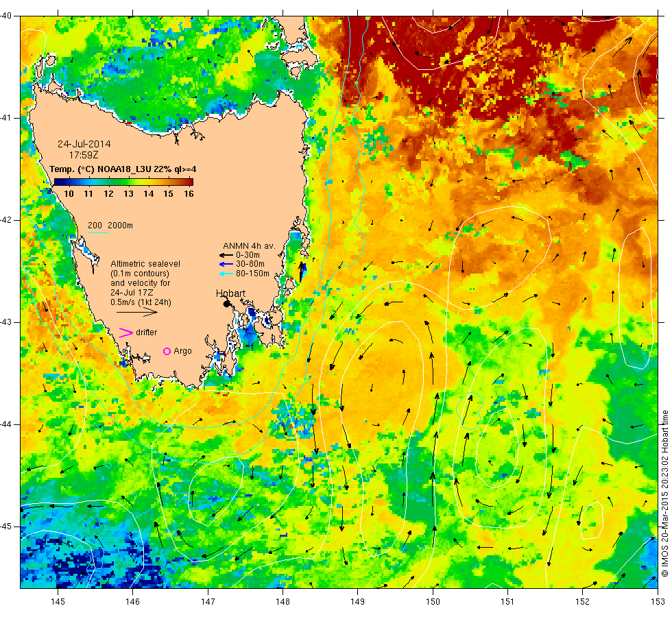Screen dimensions: 672x617
Task: Click the latitude axis label -41
Action: tap(5, 118)
